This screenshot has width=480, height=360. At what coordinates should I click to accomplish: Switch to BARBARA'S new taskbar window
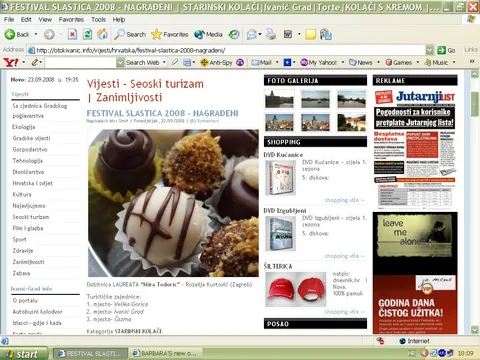pos(166,353)
